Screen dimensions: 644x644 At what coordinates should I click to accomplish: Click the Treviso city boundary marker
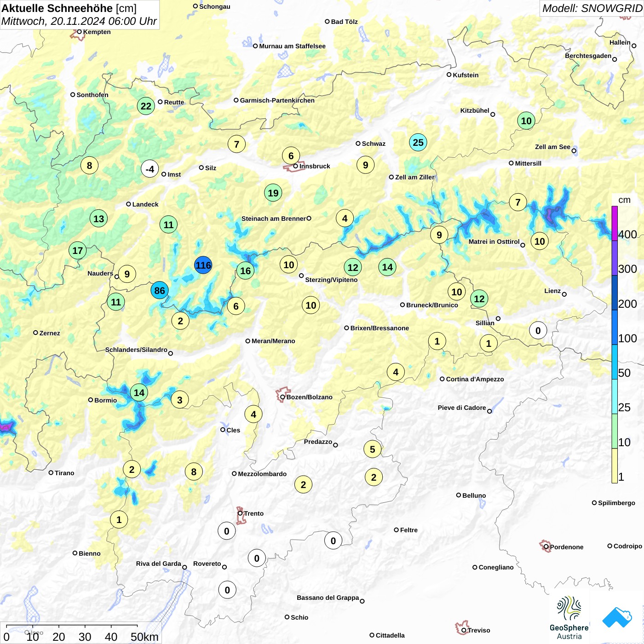(x=462, y=627)
